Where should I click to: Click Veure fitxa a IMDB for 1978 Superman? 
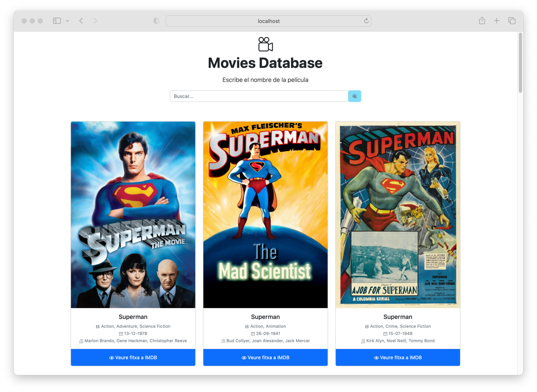(133, 357)
